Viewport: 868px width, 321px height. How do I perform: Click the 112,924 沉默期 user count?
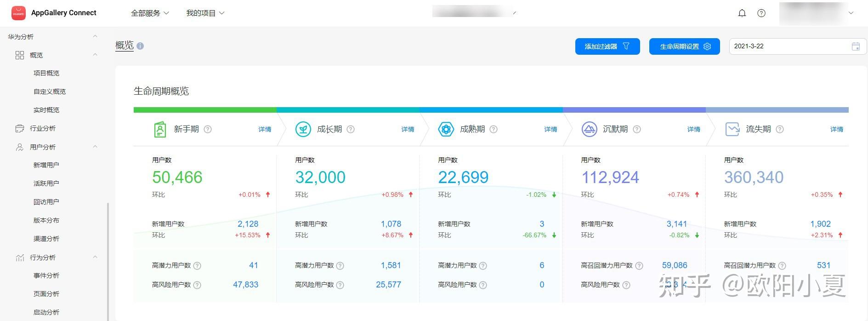611,178
